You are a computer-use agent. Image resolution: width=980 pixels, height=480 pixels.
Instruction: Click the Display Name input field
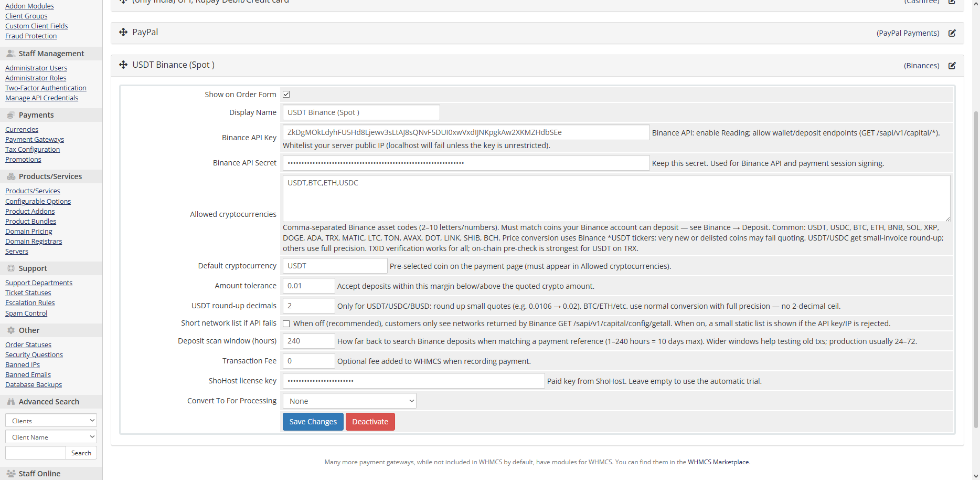click(x=361, y=112)
